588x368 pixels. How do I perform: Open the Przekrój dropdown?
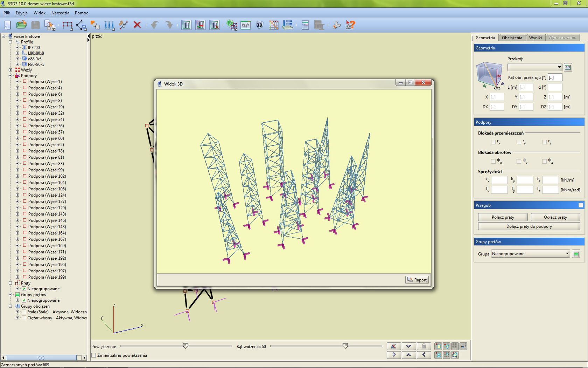(535, 67)
